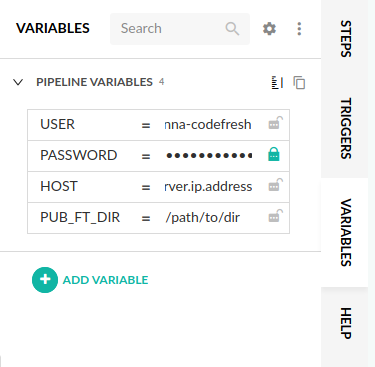Open the Triggers tab
Viewport: 375px width, 367px height.
(346, 128)
